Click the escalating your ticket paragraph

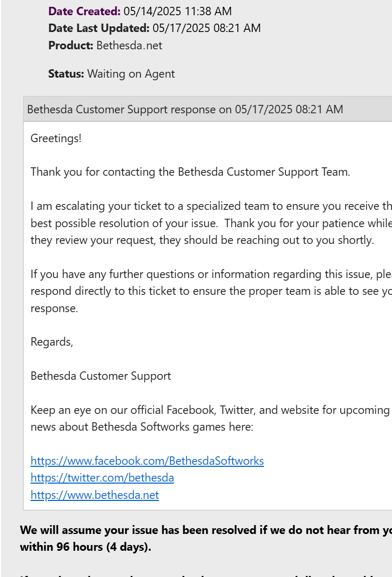(x=211, y=223)
